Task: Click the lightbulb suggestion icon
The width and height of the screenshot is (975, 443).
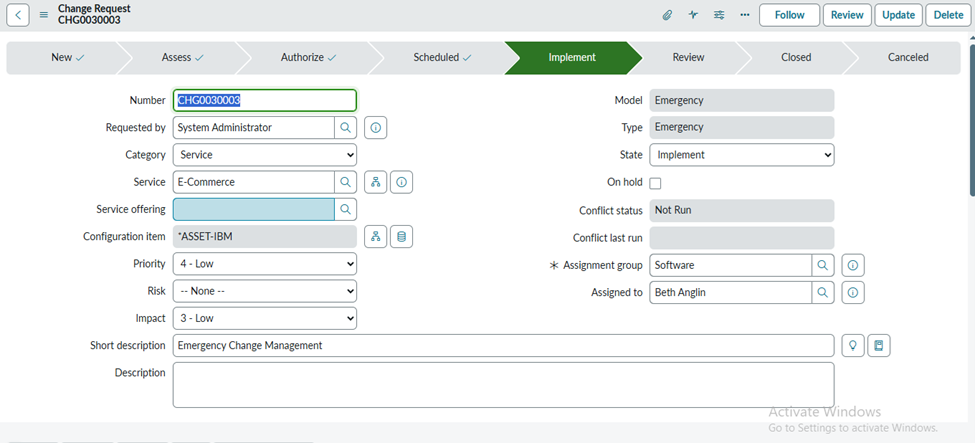Action: tap(853, 345)
